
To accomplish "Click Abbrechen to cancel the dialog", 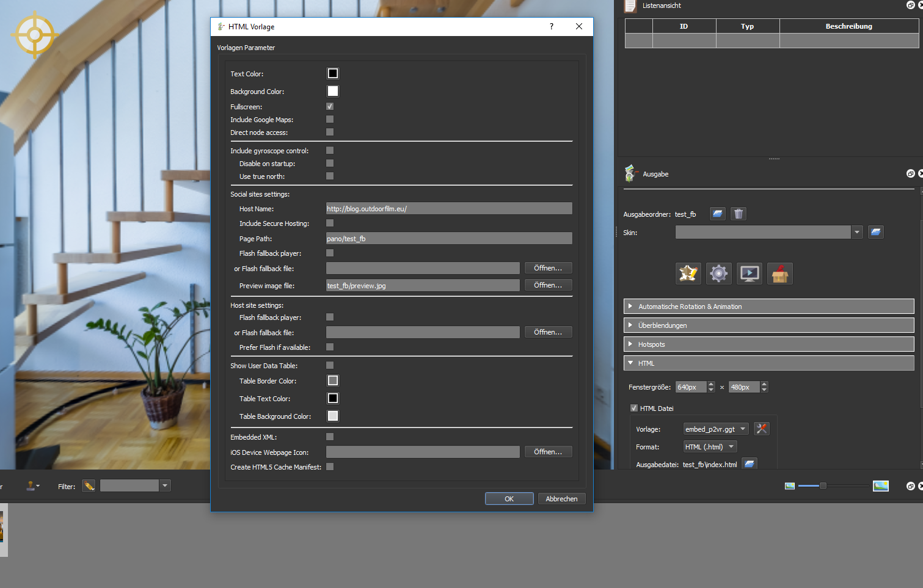I will 562,499.
